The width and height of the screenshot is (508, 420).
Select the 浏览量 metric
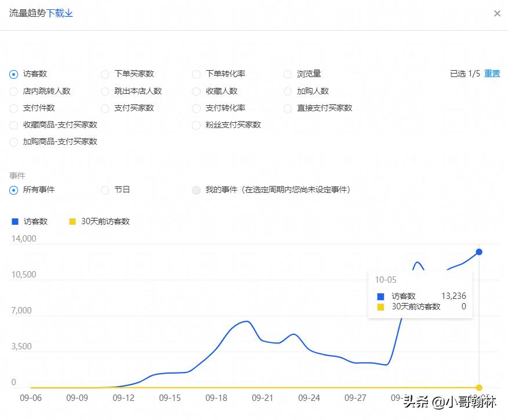pos(288,74)
